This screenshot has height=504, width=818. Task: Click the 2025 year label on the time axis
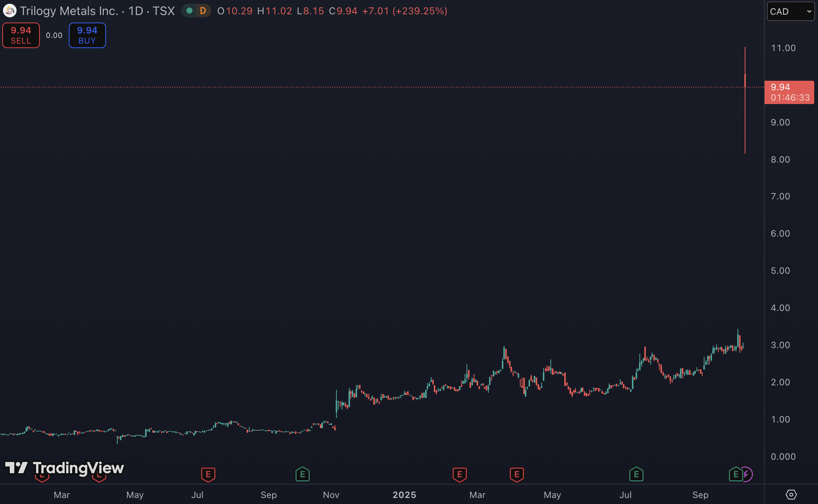404,495
